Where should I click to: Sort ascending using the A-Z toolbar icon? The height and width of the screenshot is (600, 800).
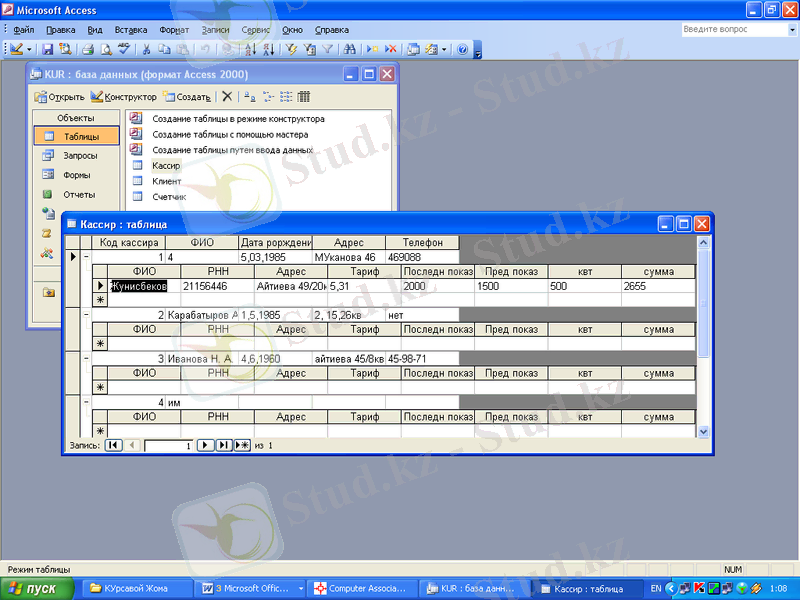point(249,48)
